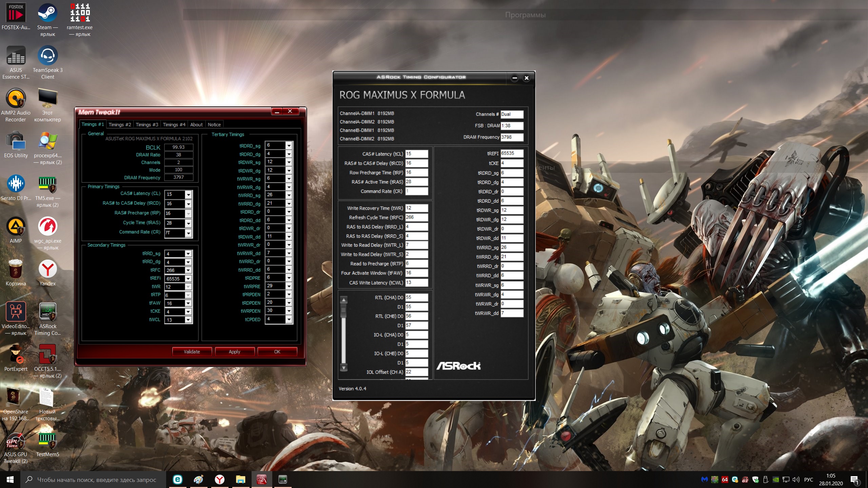Click Yandex browser taskbar icon
Viewport: 868px width, 488px height.
[x=220, y=480]
